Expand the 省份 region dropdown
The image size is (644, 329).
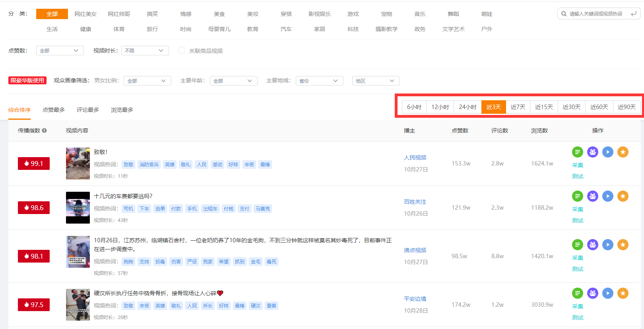point(319,81)
